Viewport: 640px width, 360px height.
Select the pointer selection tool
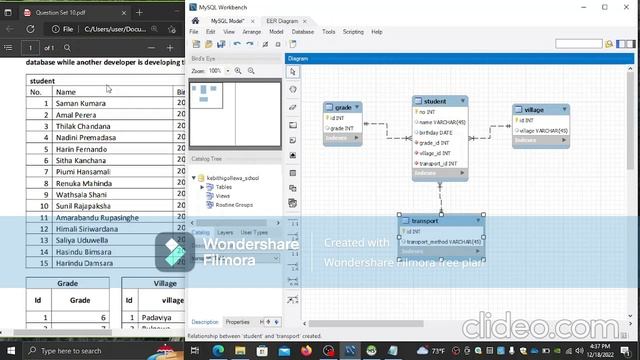point(293,72)
